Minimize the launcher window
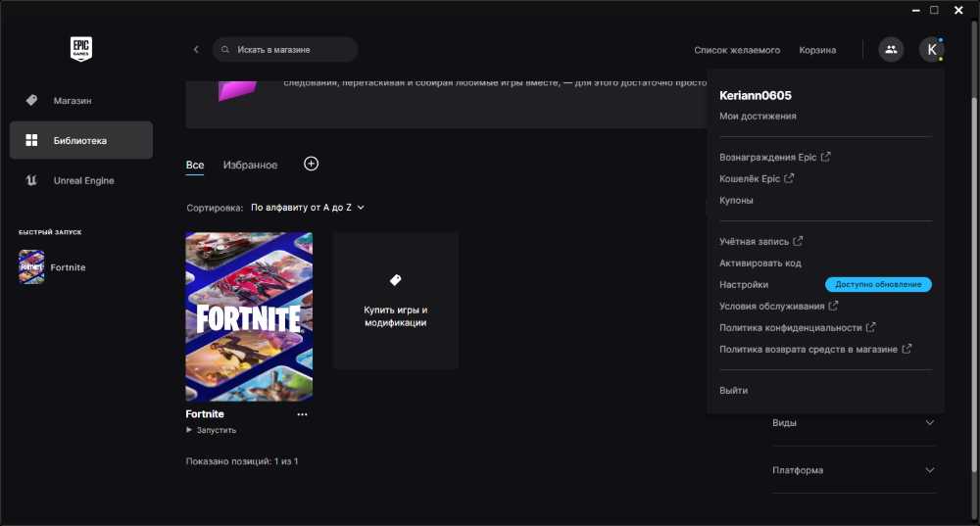 point(915,10)
